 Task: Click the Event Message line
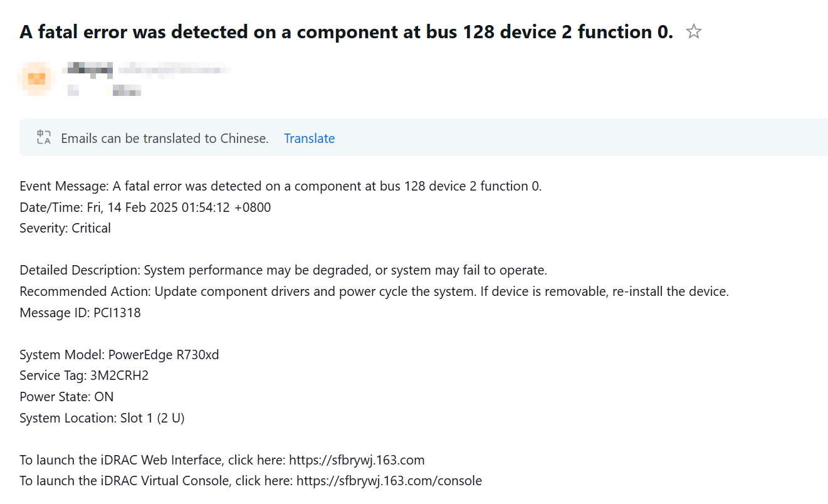(x=280, y=186)
